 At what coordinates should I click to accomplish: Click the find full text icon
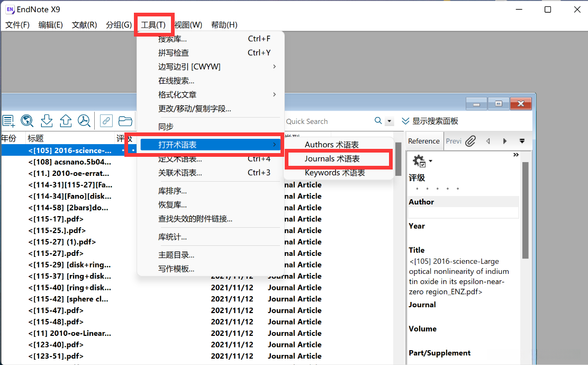click(x=84, y=121)
